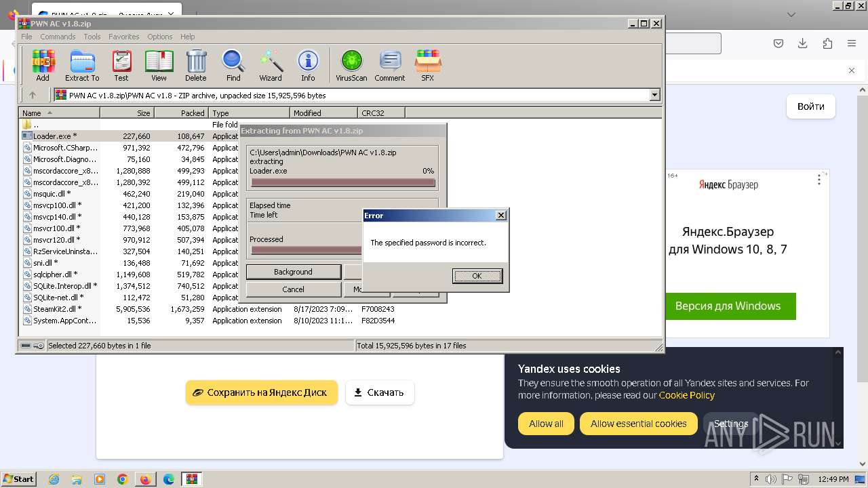The width and height of the screenshot is (868, 488).
Task: Click the extraction progress bar for Loader.exe
Action: tap(342, 182)
